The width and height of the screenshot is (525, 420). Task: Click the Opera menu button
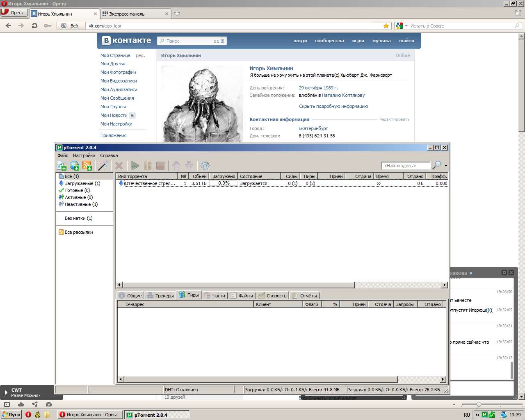pos(14,13)
